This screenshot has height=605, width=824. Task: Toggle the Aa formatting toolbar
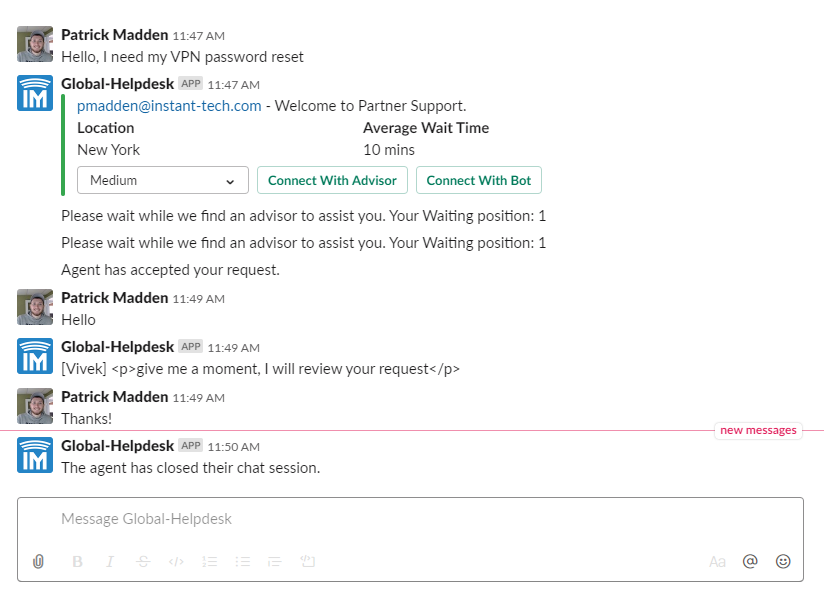coord(717,561)
